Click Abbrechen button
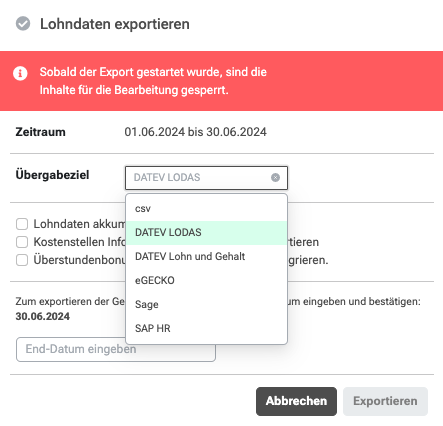 (x=296, y=401)
